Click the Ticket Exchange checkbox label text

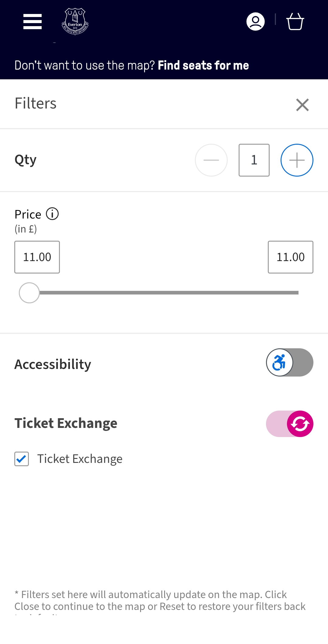point(80,459)
